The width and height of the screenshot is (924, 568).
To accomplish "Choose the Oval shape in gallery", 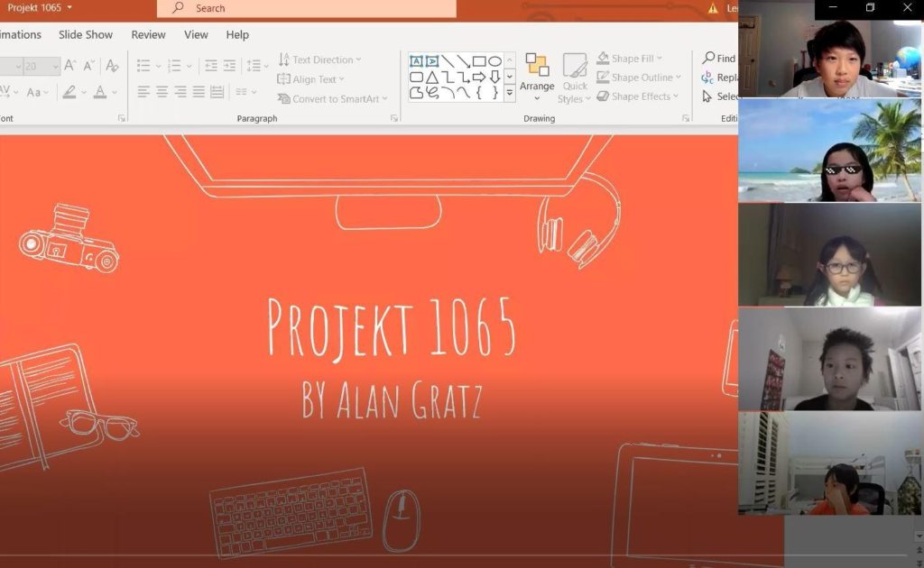I will (495, 61).
